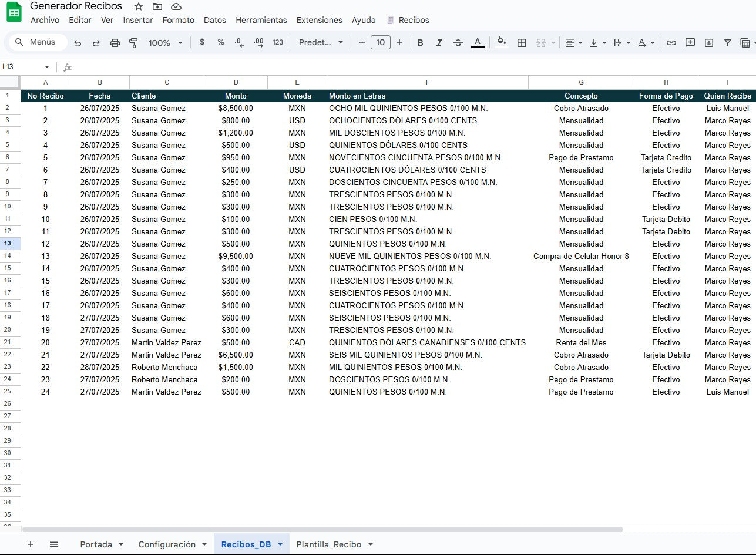756x555 pixels.
Task: Open the custom Recibos menu
Action: (408, 20)
